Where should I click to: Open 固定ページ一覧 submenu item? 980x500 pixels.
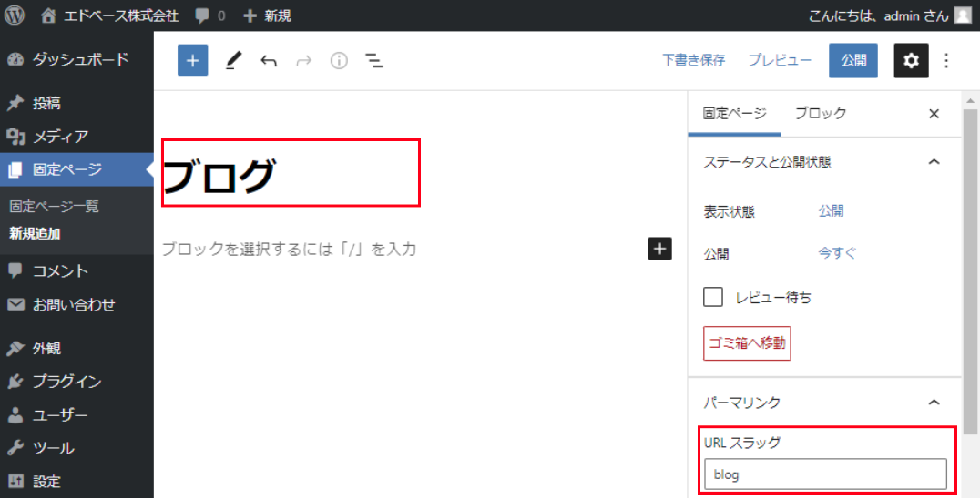tap(54, 206)
